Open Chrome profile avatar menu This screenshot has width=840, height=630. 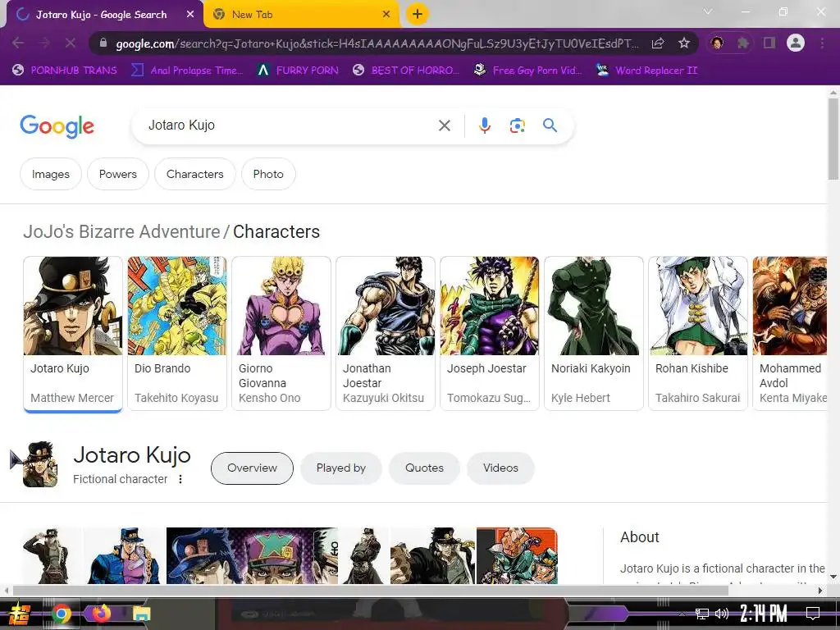click(x=796, y=43)
